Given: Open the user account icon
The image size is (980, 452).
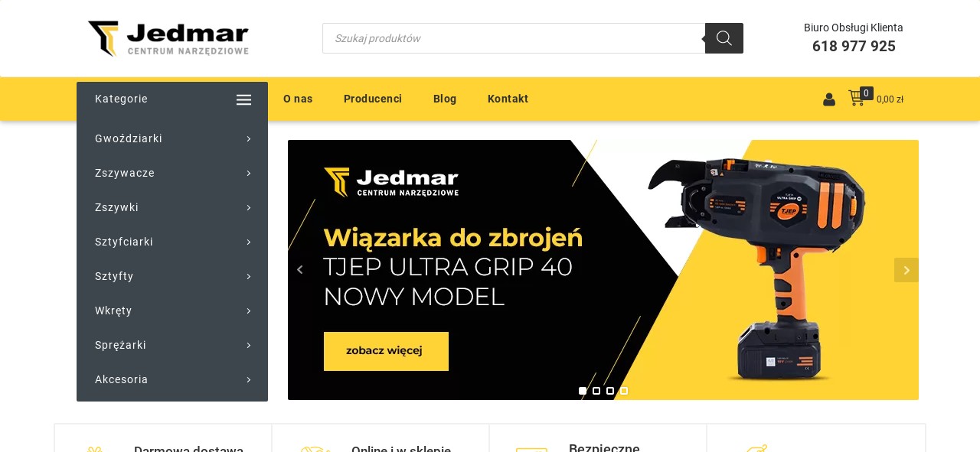Looking at the screenshot, I should coord(829,99).
